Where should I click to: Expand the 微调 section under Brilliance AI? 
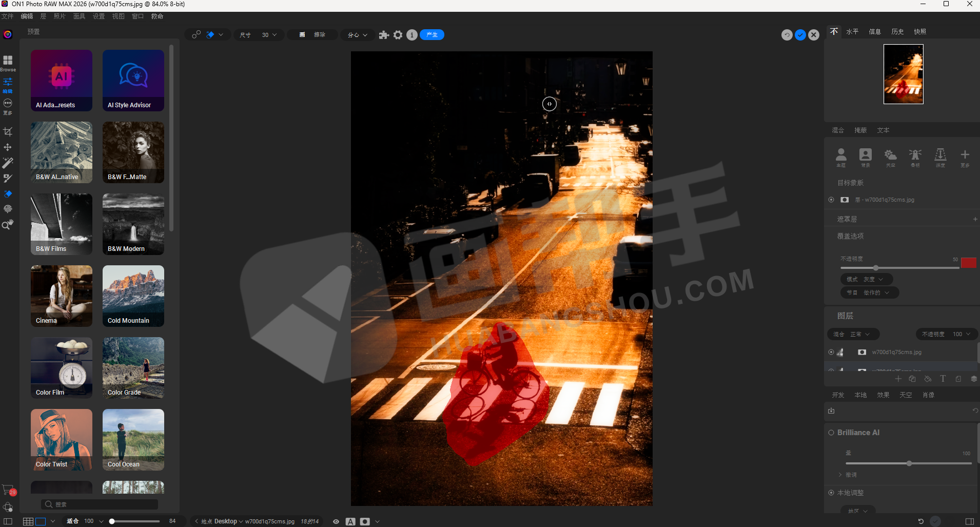[x=840, y=475]
